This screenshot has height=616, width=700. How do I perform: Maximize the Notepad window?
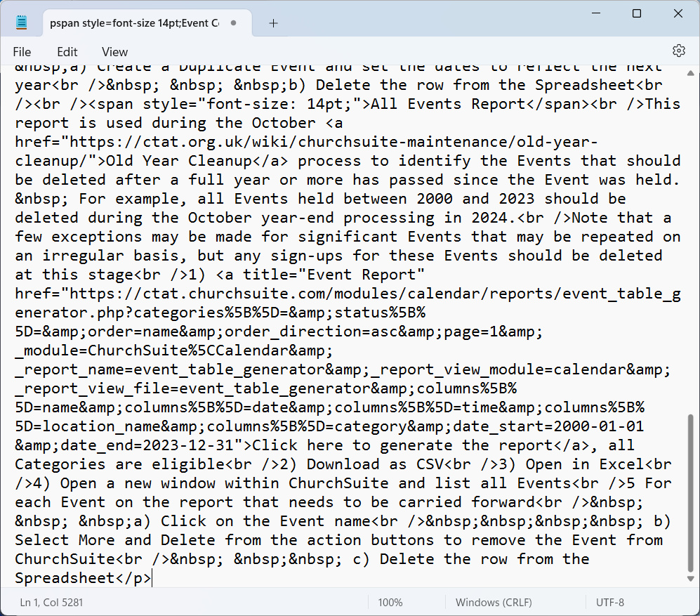[x=637, y=13]
